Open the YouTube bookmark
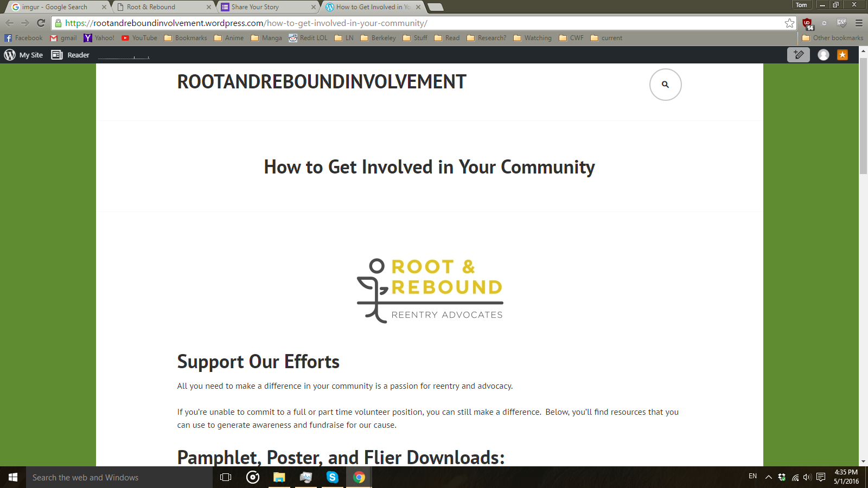 (139, 38)
